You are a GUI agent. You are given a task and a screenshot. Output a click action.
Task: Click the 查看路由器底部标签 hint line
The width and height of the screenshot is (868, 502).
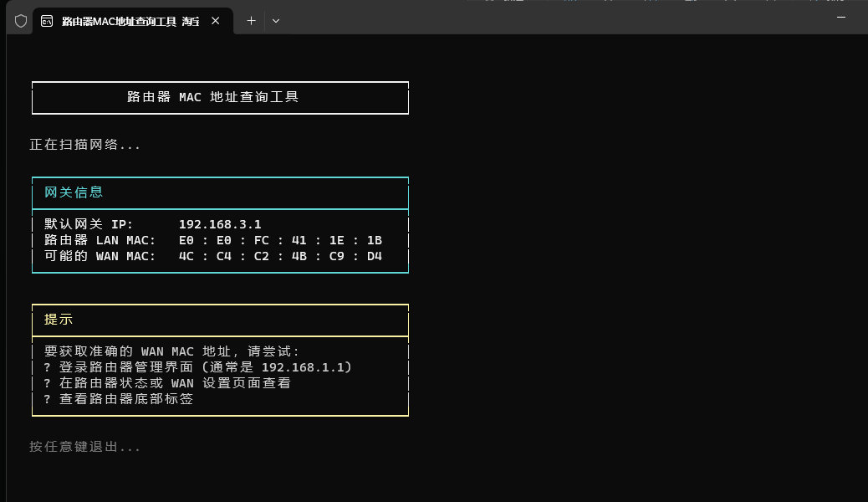pyautogui.click(x=119, y=399)
